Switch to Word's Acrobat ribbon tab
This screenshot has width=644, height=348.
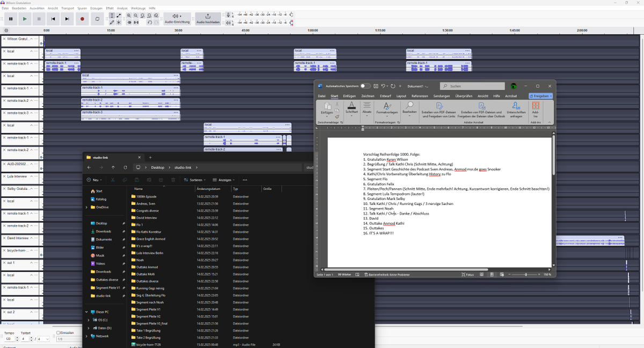click(511, 96)
